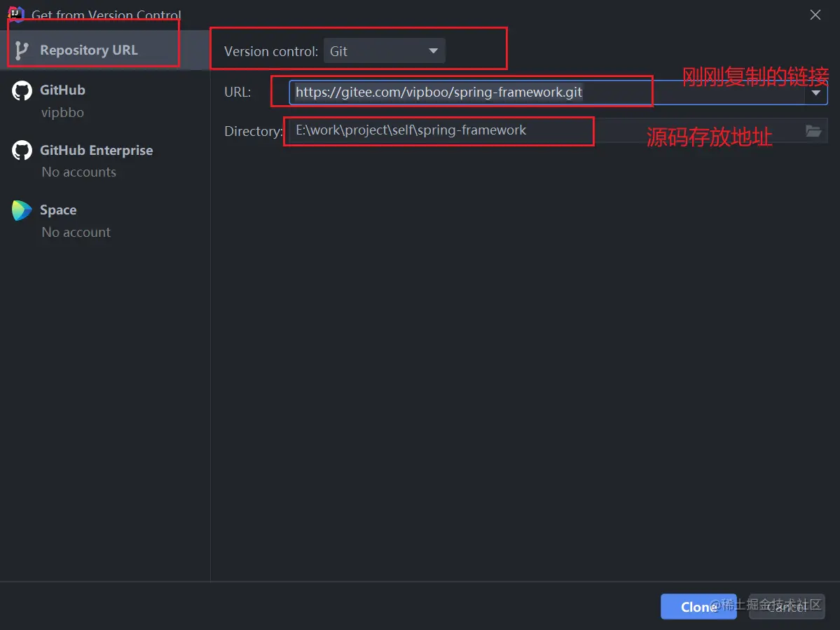Click the IntelliJ IDEA logo in title bar
Viewport: 840px width, 630px height.
[16, 14]
